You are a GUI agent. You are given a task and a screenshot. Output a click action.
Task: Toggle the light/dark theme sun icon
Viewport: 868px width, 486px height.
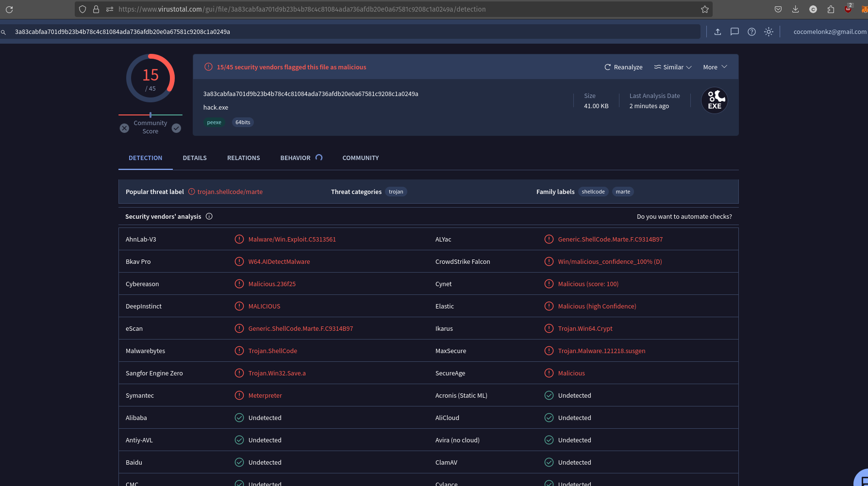point(768,32)
